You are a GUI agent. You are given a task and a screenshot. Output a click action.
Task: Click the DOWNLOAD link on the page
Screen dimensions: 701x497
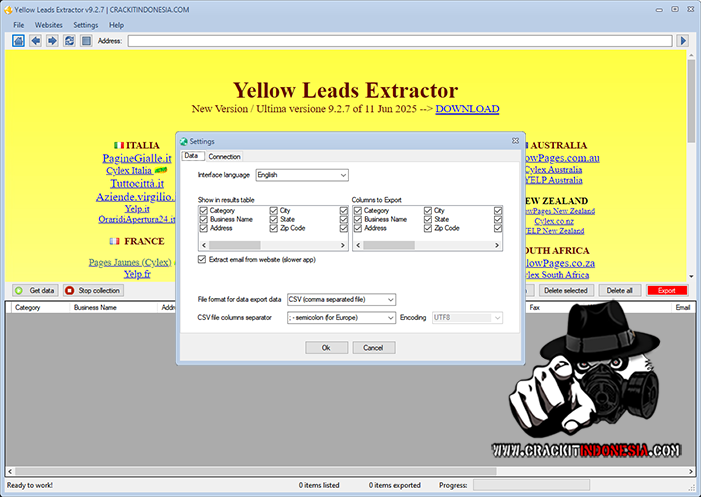(467, 108)
